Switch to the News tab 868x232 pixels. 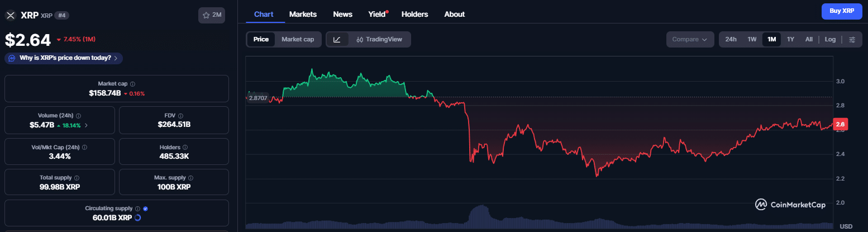coord(342,14)
